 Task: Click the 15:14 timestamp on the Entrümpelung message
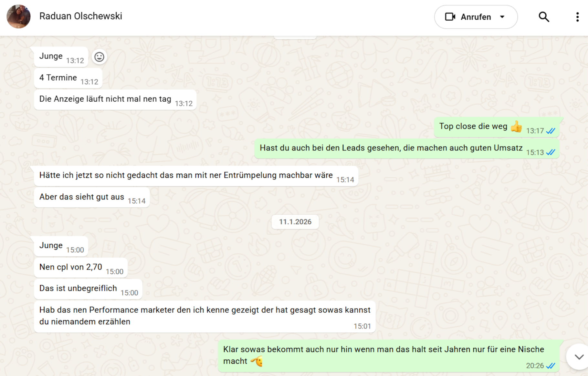(345, 180)
